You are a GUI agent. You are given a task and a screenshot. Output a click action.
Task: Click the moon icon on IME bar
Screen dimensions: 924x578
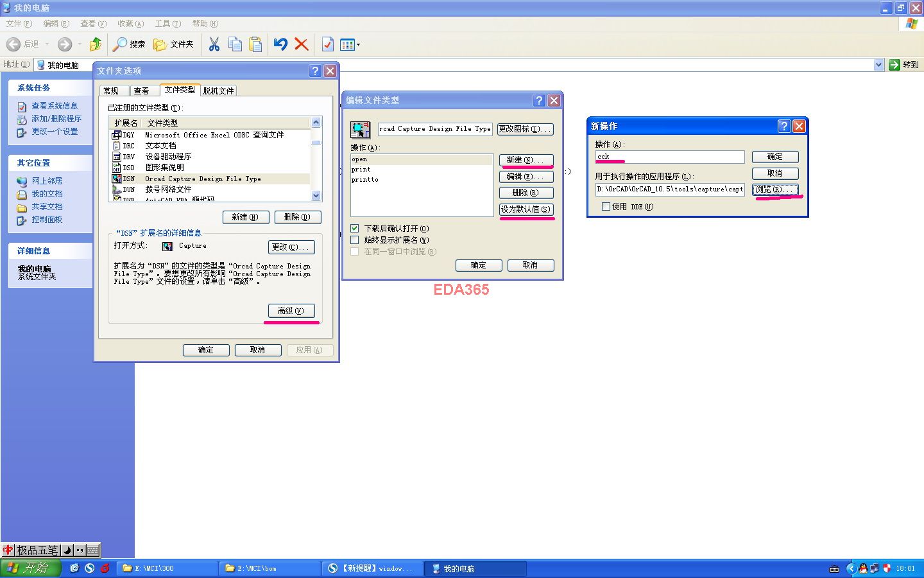click(67, 550)
